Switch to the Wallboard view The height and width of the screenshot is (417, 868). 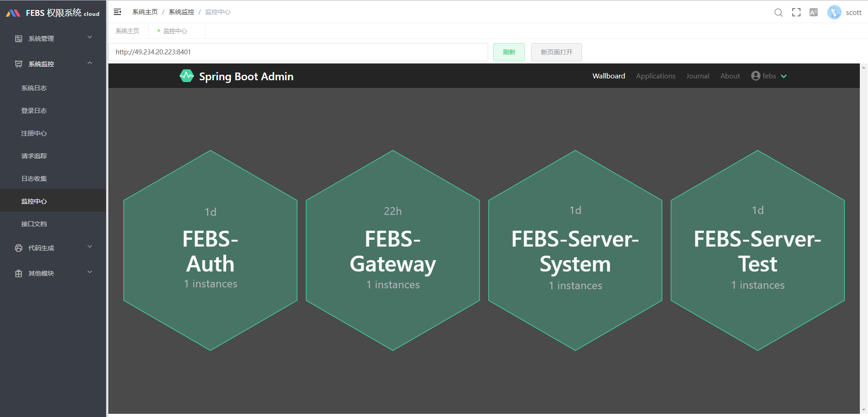pos(608,76)
